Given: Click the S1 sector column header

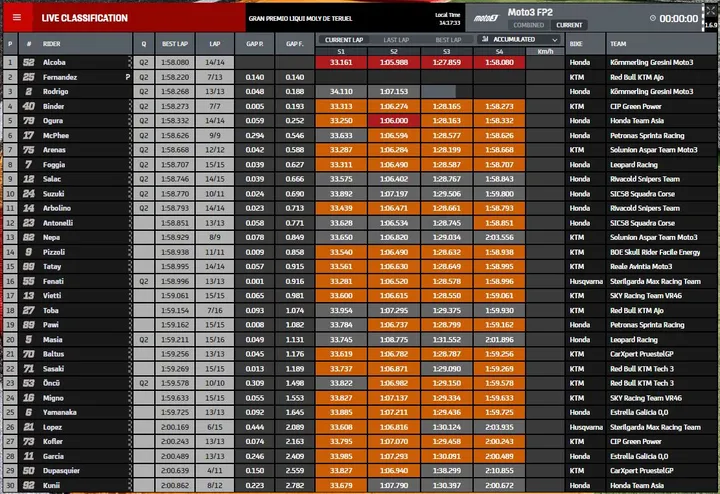Looking at the screenshot, I should (x=341, y=51).
